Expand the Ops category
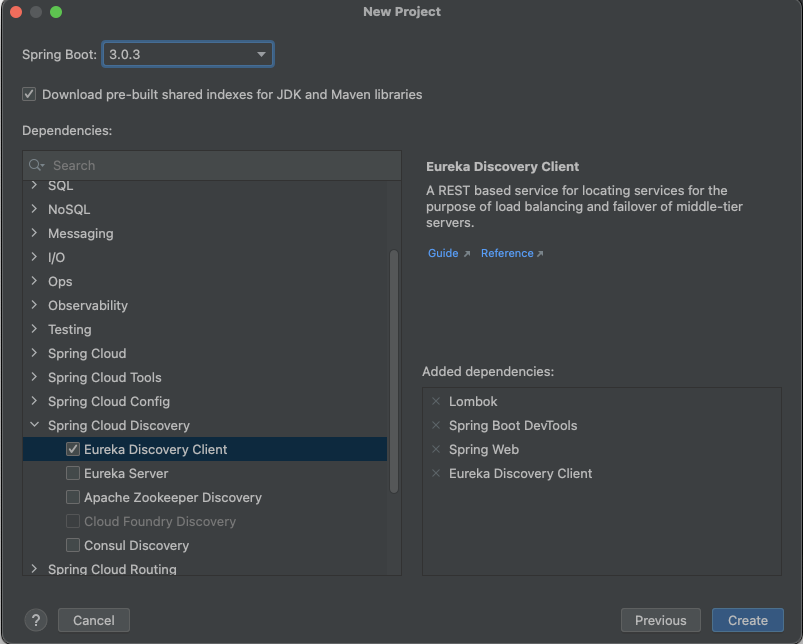The width and height of the screenshot is (803, 644). point(34,281)
